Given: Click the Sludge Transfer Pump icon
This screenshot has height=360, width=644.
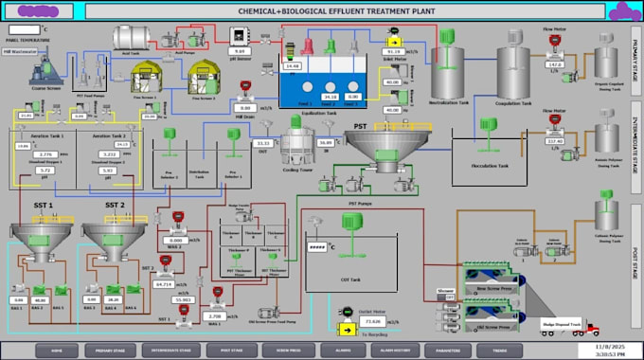Looking at the screenshot, I should coord(244,215).
